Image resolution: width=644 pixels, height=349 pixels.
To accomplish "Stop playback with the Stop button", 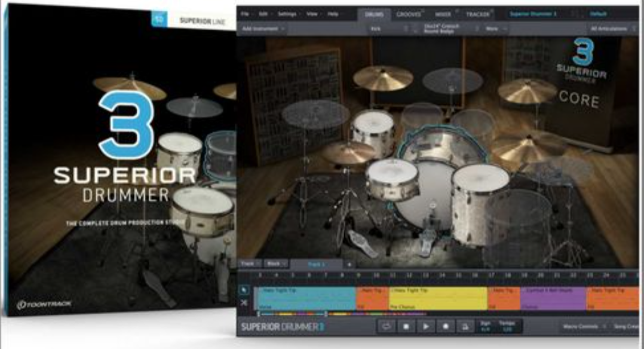I will click(x=406, y=326).
